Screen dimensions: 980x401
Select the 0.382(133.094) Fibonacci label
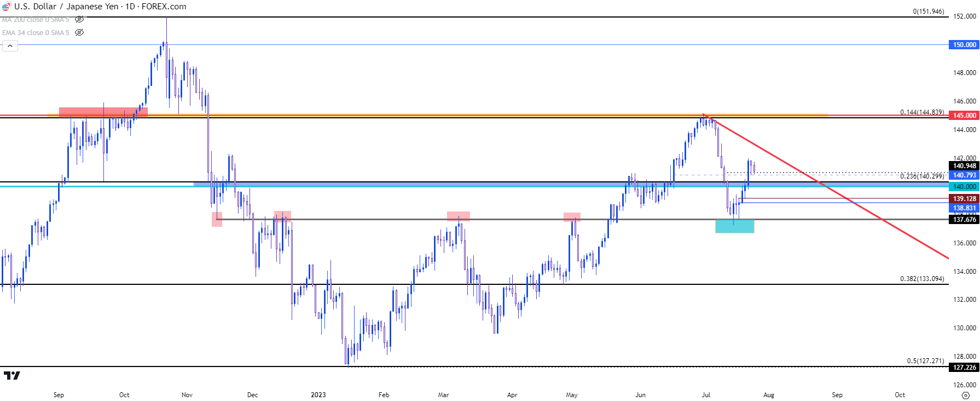[x=922, y=278]
